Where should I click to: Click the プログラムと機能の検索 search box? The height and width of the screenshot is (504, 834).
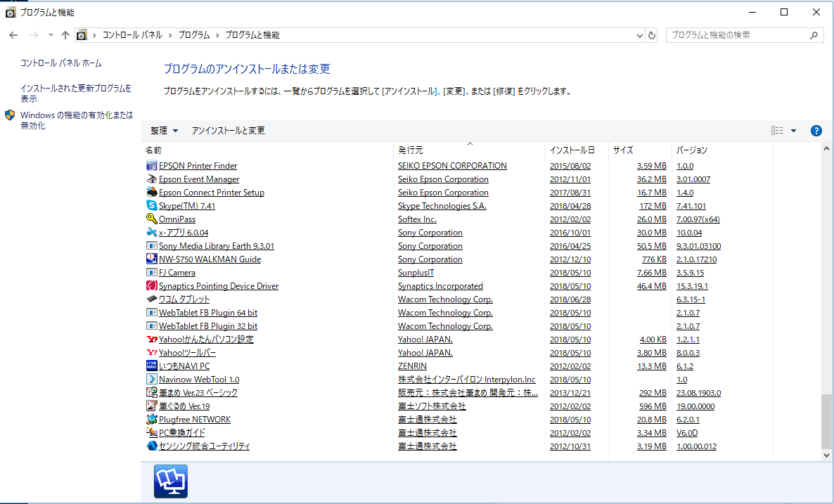click(737, 35)
